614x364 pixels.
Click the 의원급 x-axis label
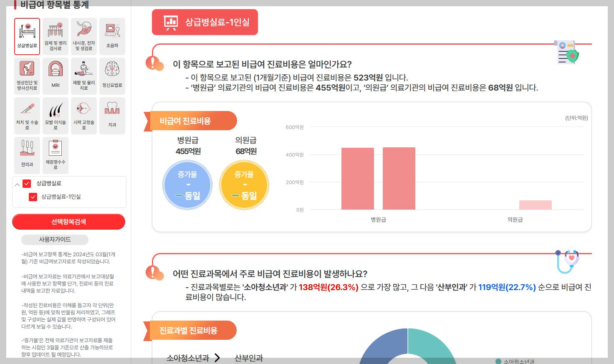click(x=515, y=220)
